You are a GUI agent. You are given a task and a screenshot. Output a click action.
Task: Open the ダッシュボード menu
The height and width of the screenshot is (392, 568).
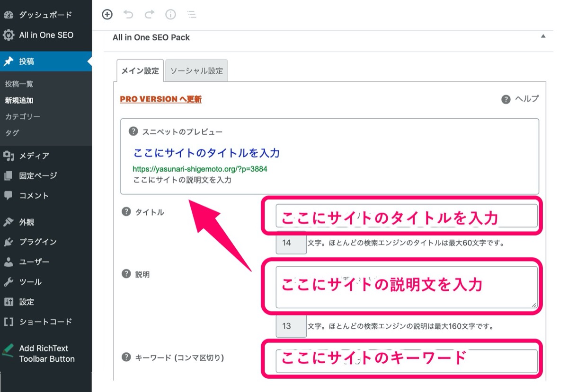click(46, 15)
